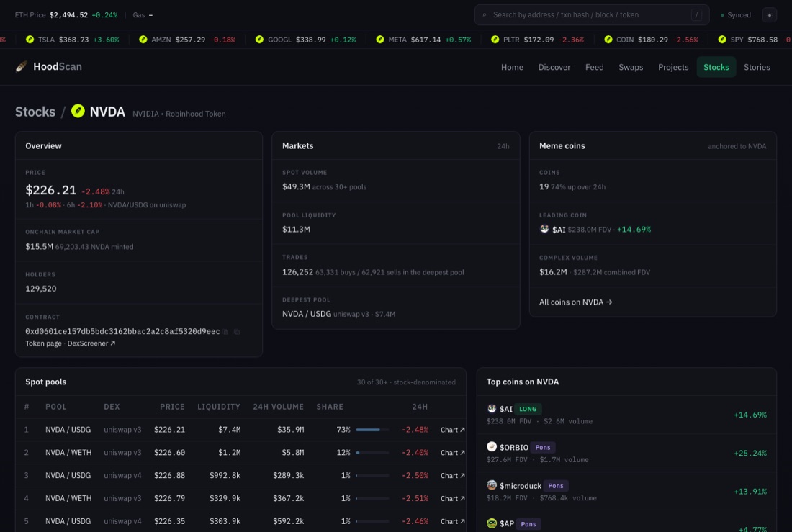Click the $35.9M volume cell in row 1
The height and width of the screenshot is (532, 792).
pyautogui.click(x=290, y=430)
